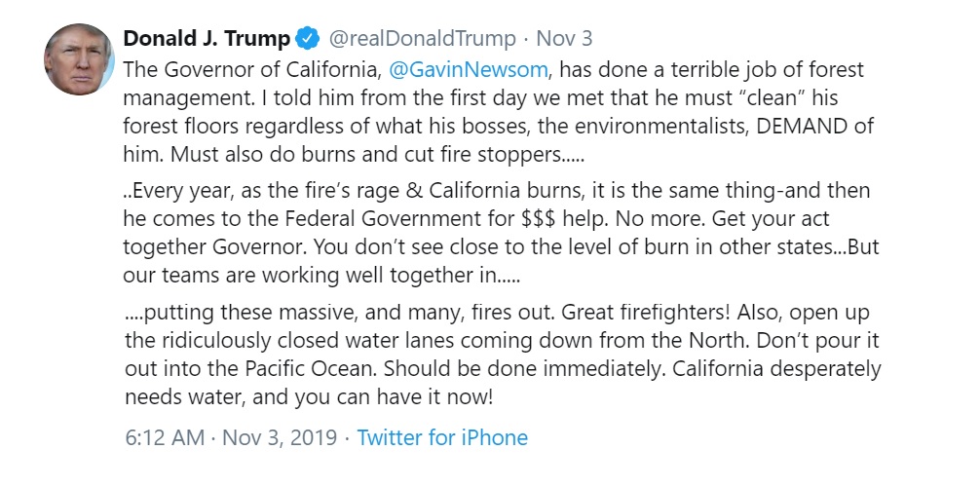This screenshot has width=980, height=487.
Task: Click the Nov 3, 2019 date in footer
Action: tap(280, 437)
